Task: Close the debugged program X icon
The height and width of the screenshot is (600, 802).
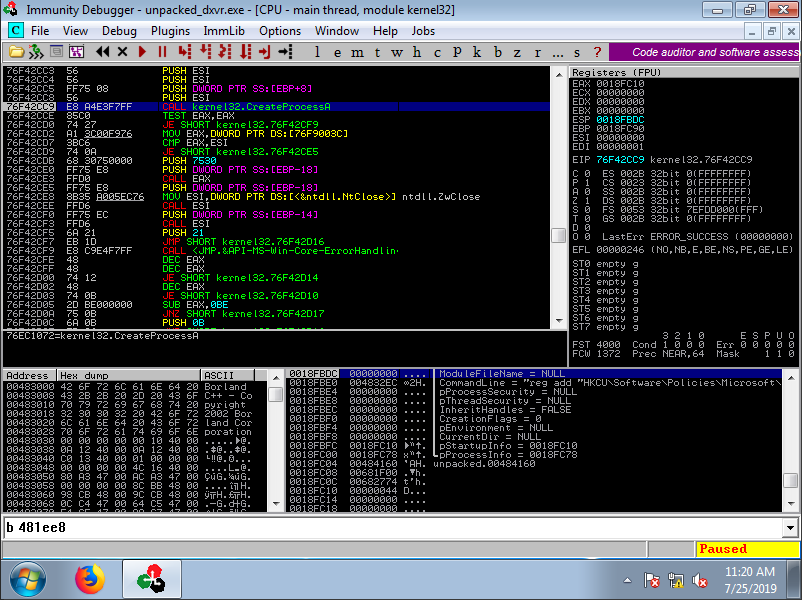Action: (x=122, y=52)
